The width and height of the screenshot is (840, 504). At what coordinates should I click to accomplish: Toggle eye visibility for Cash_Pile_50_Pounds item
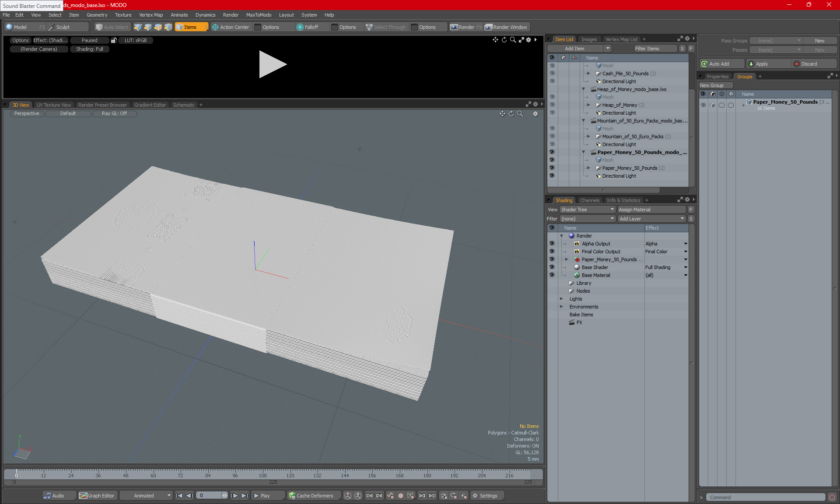[552, 73]
